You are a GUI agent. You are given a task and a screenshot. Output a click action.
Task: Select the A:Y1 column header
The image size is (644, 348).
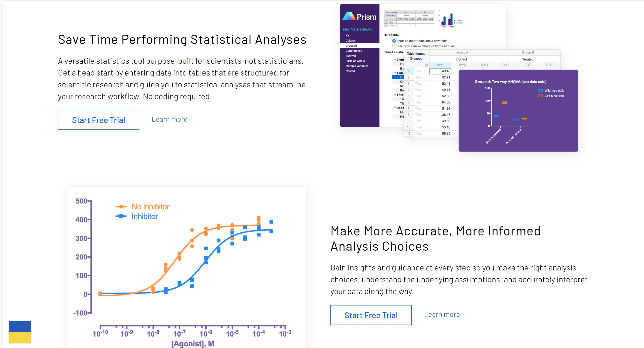tap(440, 65)
